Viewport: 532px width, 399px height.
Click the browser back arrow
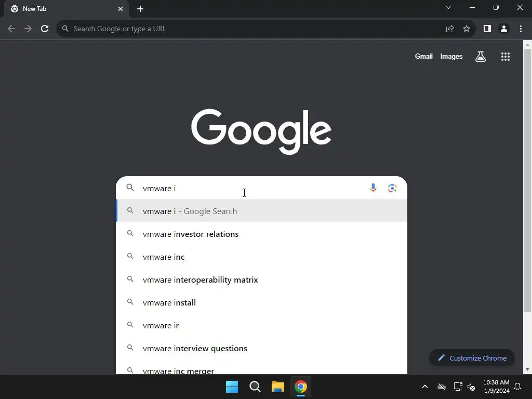pos(11,29)
